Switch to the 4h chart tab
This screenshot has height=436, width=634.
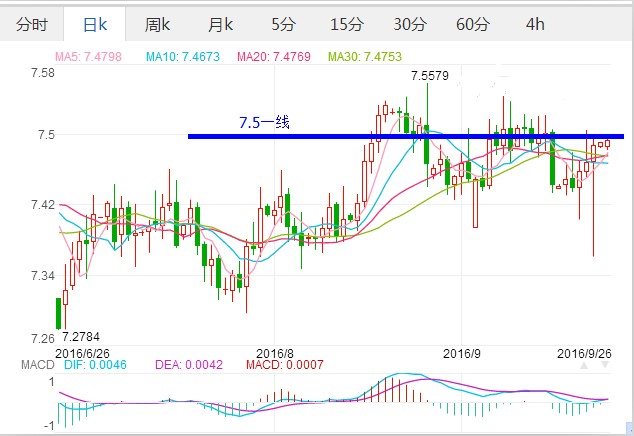pos(535,23)
